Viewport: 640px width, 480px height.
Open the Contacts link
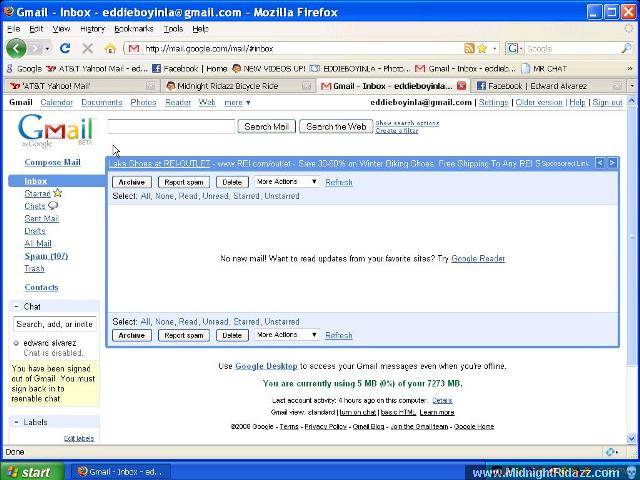click(x=41, y=287)
